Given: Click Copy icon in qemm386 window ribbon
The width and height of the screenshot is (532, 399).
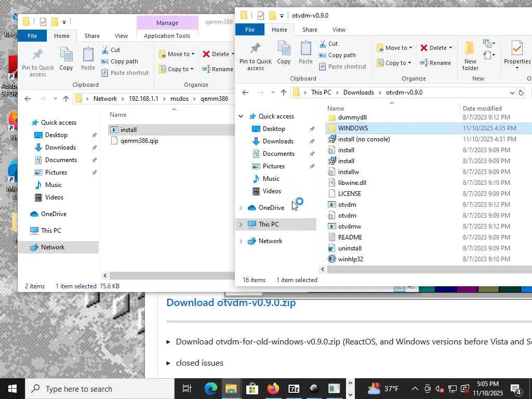Looking at the screenshot, I should click(66, 58).
